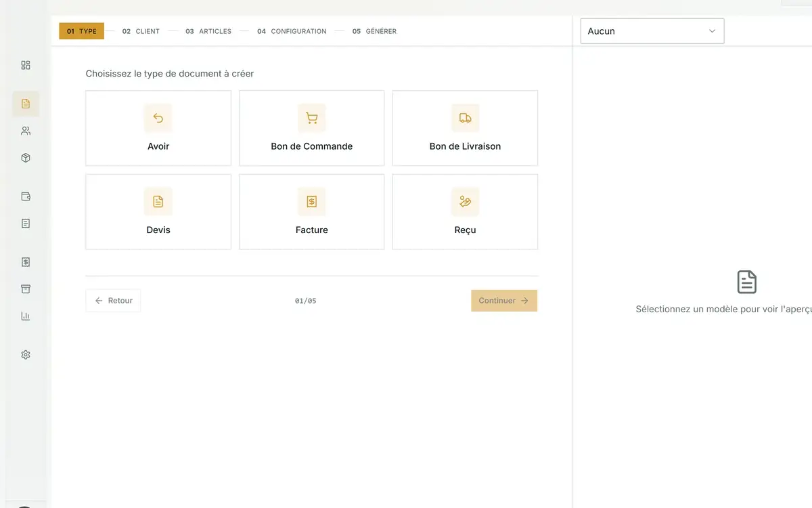Click the document icon in preview pane
Screen dimensions: 812x508
pos(747,282)
